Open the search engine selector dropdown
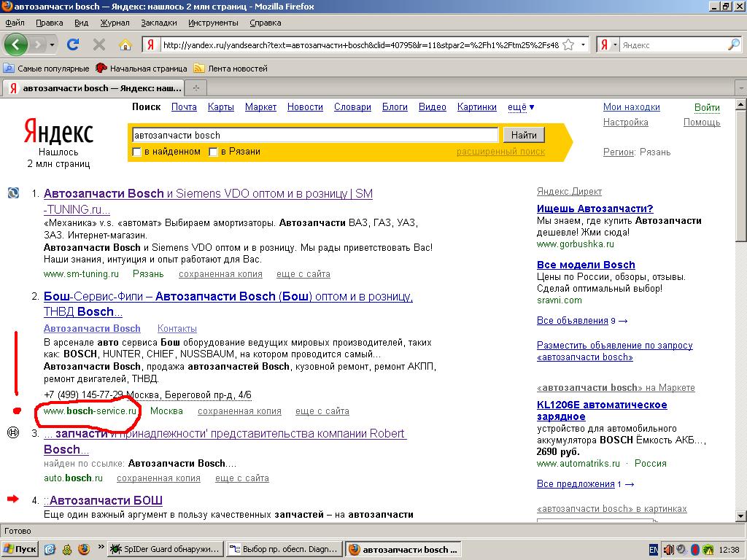Image resolution: width=747 pixels, height=560 pixels. 608,44
